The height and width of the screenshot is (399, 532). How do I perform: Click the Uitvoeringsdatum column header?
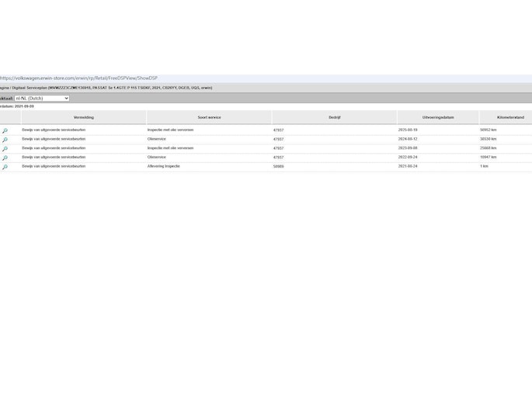point(438,117)
